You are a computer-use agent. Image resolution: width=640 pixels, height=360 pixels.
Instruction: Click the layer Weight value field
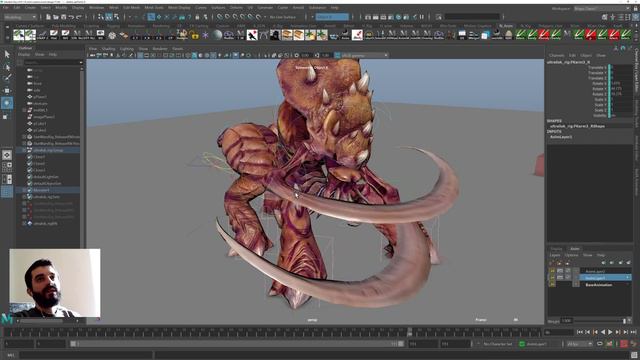567,321
